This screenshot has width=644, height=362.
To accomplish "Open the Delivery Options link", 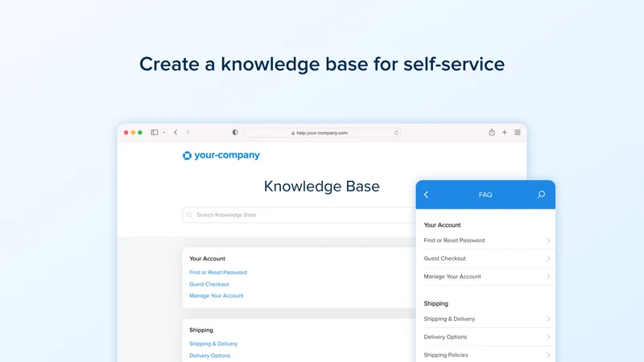I will point(210,356).
